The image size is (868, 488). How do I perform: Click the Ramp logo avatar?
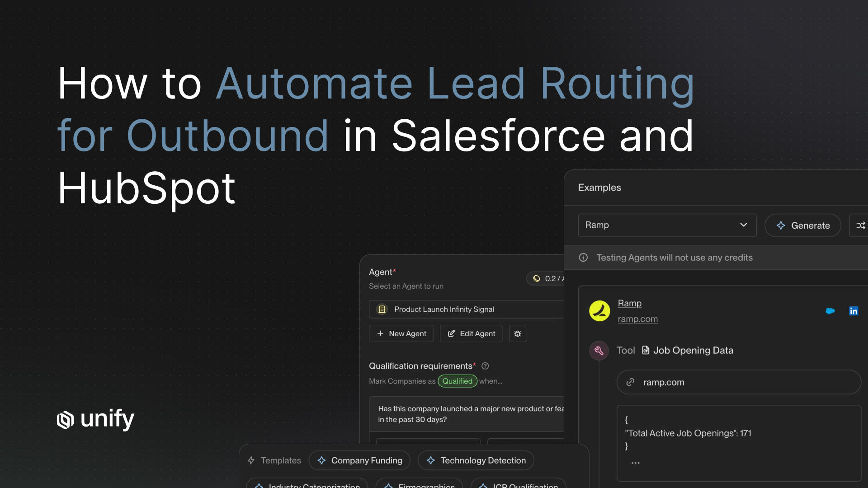point(599,311)
